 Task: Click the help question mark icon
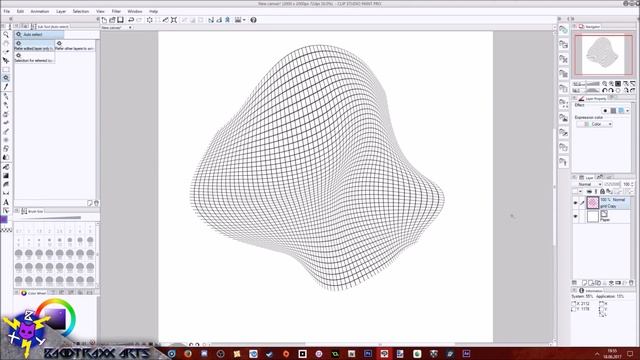253,20
